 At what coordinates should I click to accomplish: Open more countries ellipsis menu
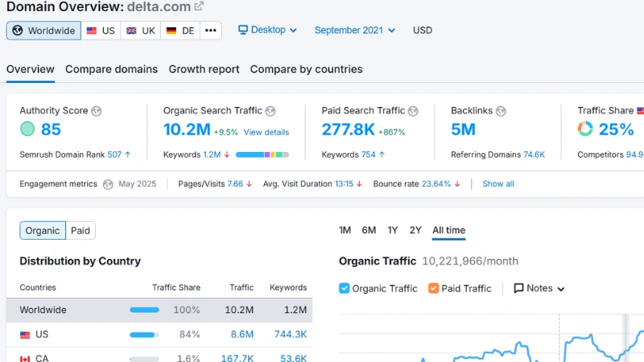(x=211, y=31)
